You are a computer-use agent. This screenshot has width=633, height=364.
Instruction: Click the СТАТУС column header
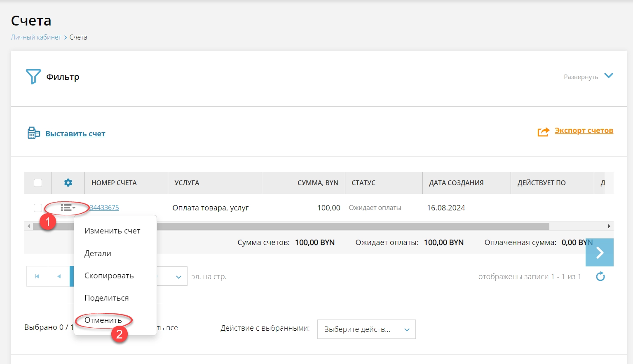coord(384,183)
